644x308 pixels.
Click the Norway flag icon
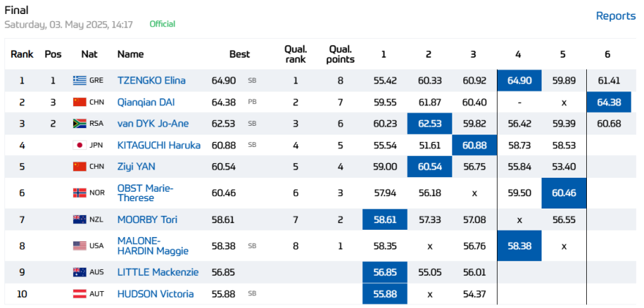(x=80, y=192)
